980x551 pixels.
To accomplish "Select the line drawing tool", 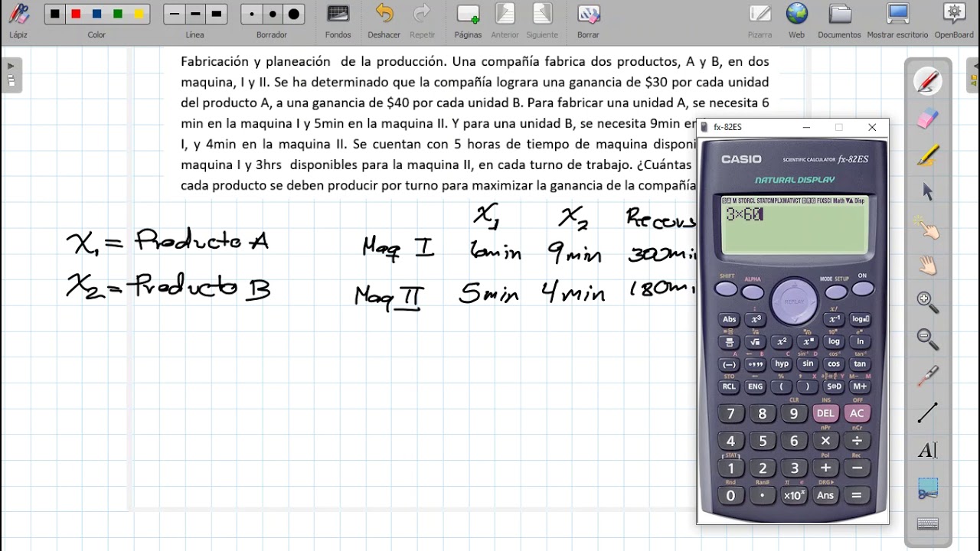I will pos(928,413).
